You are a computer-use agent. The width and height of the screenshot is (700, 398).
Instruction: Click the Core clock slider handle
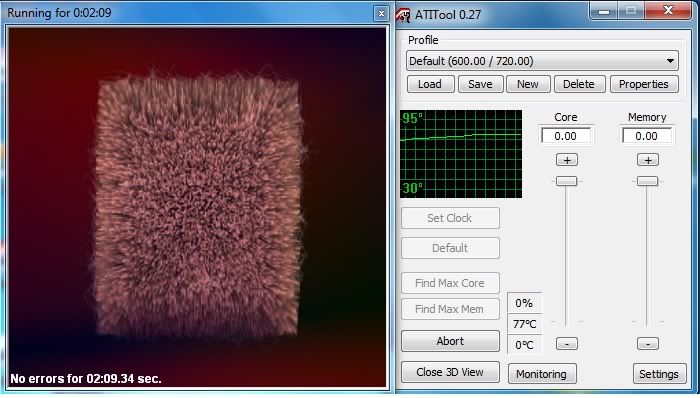[567, 181]
